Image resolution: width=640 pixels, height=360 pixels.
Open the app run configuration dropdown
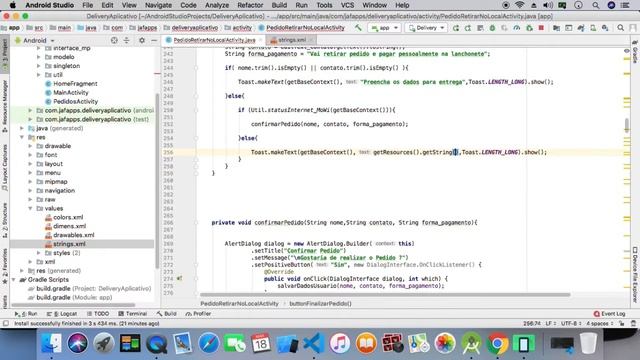point(384,28)
